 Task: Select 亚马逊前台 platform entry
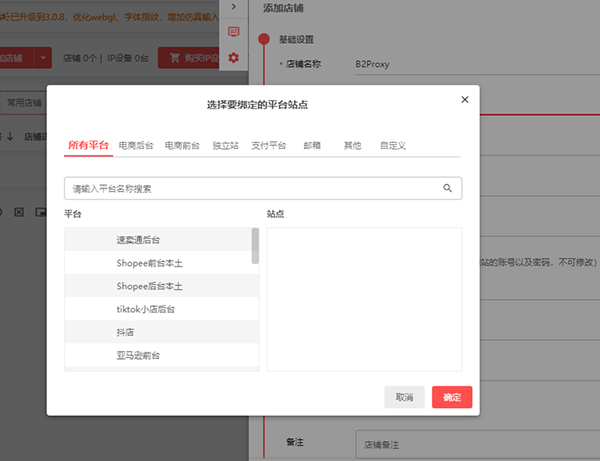tap(137, 355)
